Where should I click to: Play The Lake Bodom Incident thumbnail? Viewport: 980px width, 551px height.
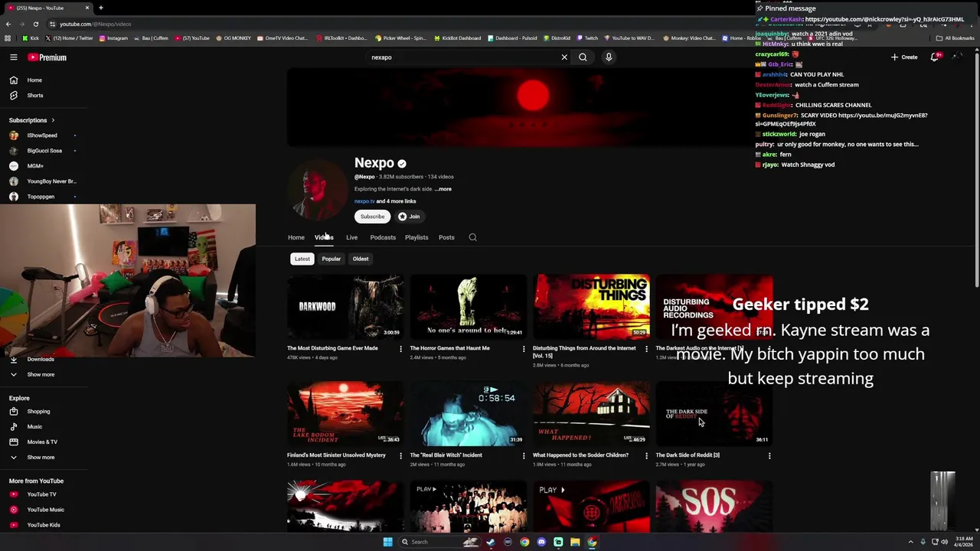pyautogui.click(x=345, y=413)
